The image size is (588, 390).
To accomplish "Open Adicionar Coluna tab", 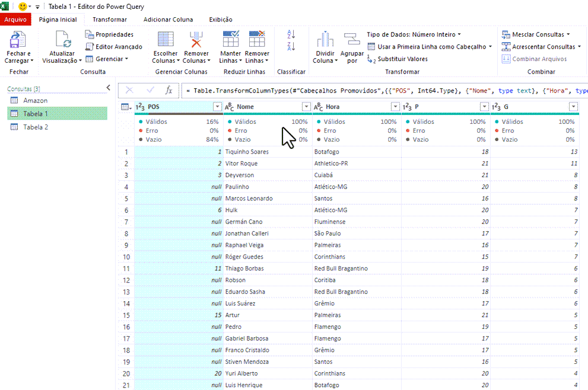I will pos(168,20).
